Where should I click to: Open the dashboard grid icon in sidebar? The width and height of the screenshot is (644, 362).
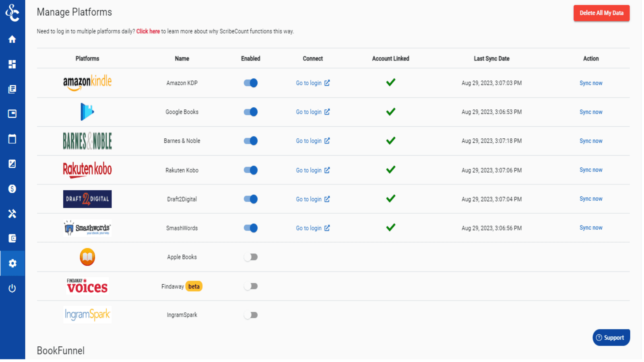[x=12, y=64]
